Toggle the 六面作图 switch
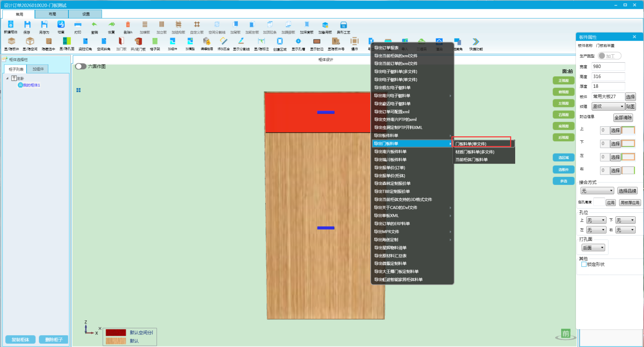 (x=81, y=66)
